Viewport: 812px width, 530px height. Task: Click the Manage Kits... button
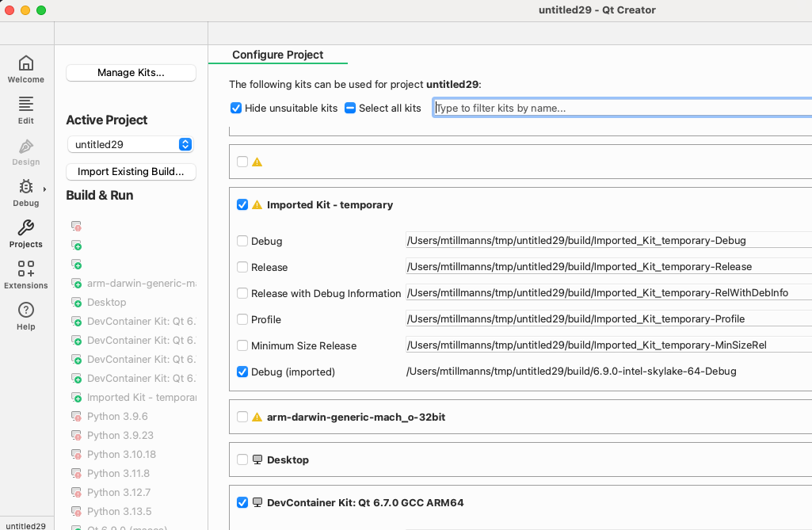click(131, 73)
